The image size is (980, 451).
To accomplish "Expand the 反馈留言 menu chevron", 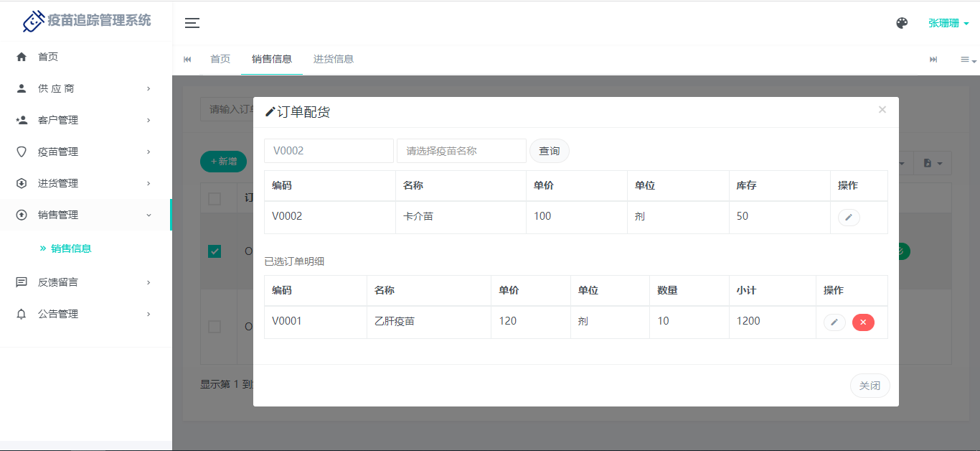I will 149,282.
